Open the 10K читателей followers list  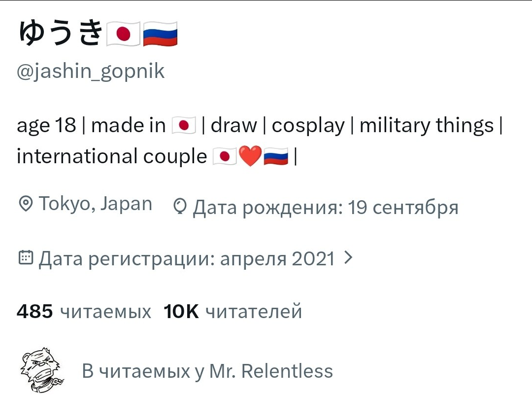pos(233,311)
